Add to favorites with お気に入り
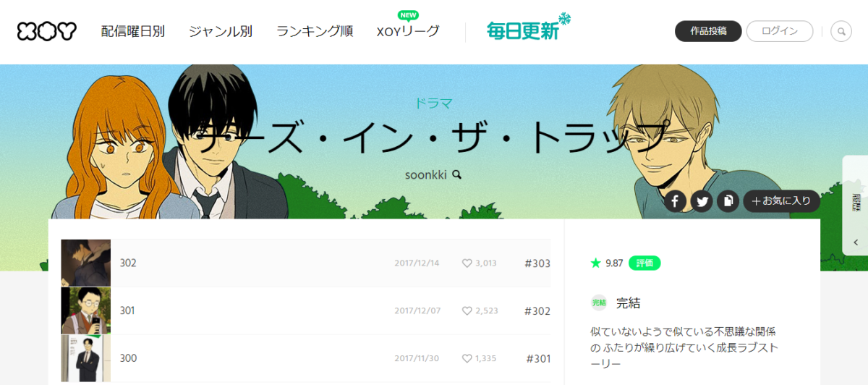This screenshot has height=385, width=868. point(782,201)
